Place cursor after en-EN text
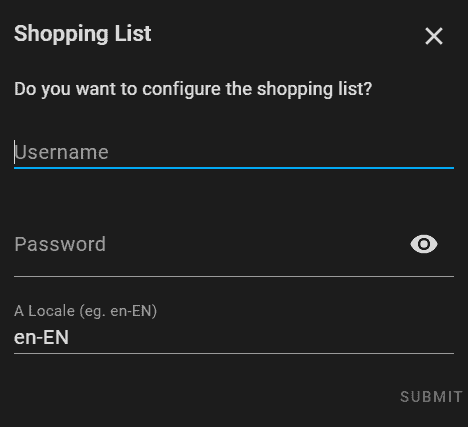This screenshot has width=468, height=427. pyautogui.click(x=70, y=337)
